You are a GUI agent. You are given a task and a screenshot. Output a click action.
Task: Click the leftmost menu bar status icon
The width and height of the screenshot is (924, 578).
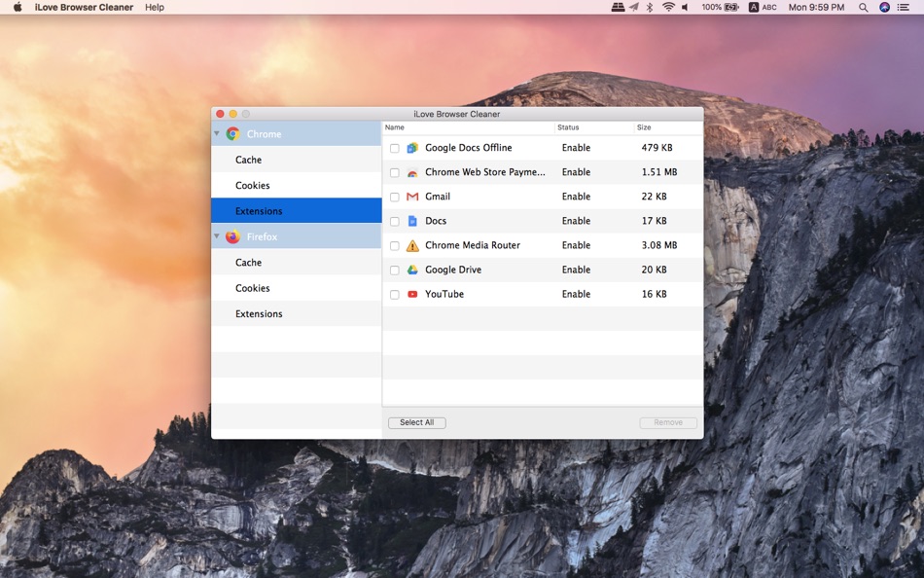(618, 7)
